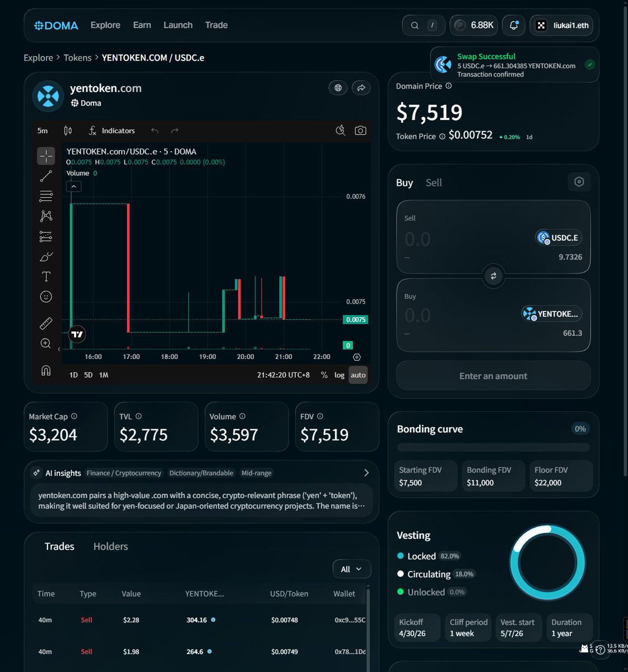Take a chart snapshot with camera icon
This screenshot has width=628, height=672.
pyautogui.click(x=361, y=130)
